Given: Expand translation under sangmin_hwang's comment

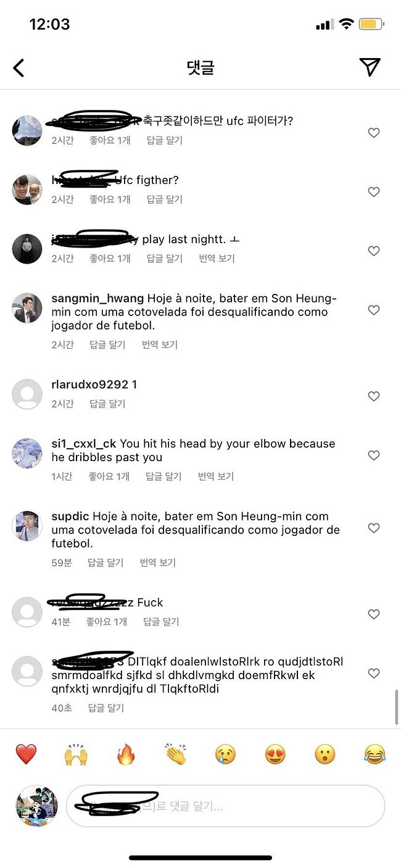Looking at the screenshot, I should (x=160, y=344).
